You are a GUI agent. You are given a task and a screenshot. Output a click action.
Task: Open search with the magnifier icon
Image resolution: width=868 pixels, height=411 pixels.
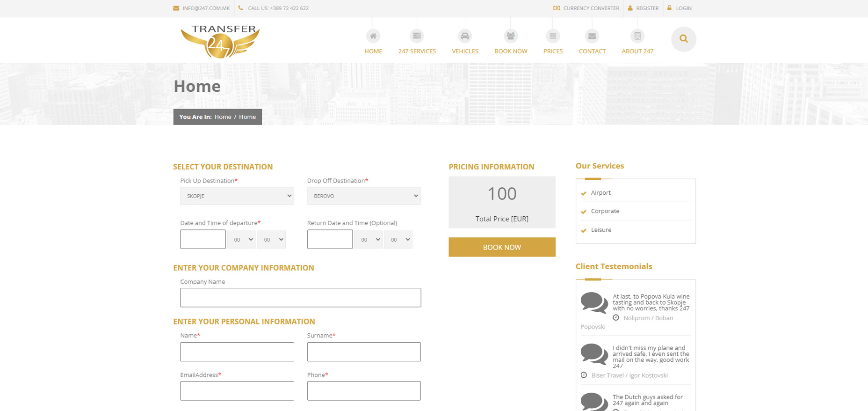click(x=684, y=39)
